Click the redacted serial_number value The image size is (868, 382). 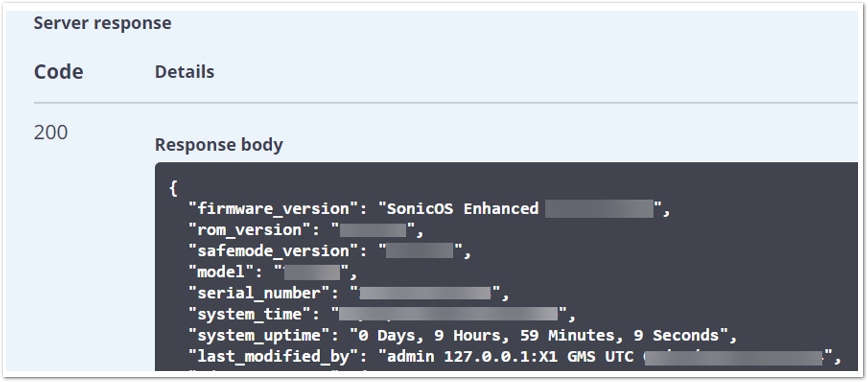coord(425,293)
